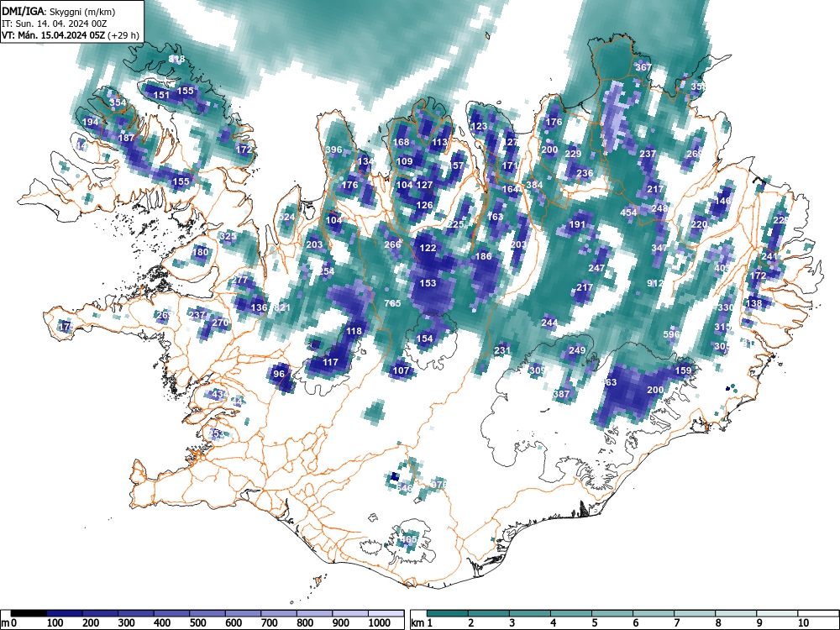Click the 325 visibility value
This screenshot has width=840, height=630.
(x=228, y=236)
